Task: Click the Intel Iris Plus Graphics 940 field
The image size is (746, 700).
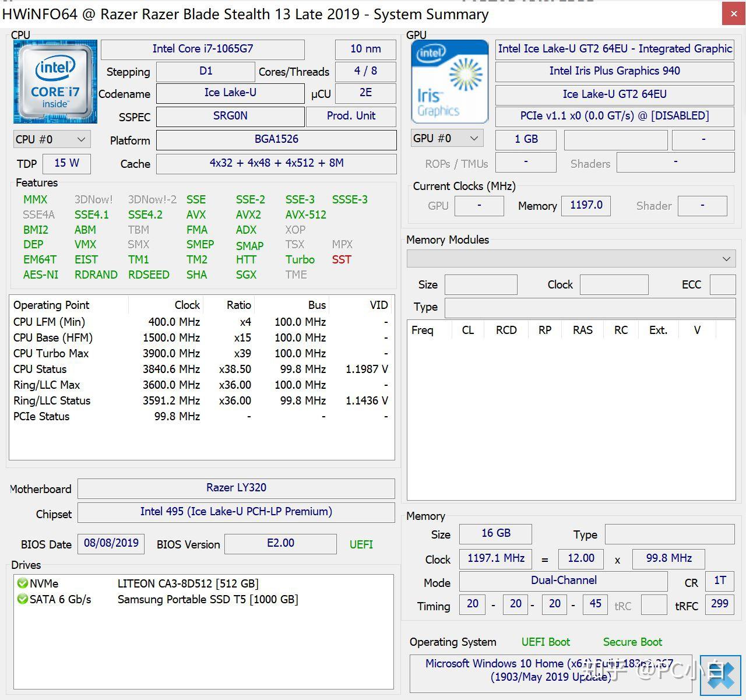Action: [614, 71]
